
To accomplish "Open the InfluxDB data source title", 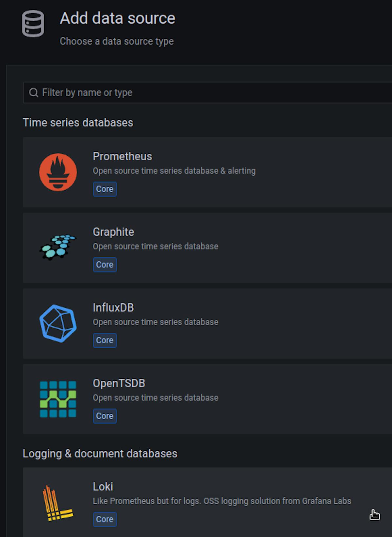I will [113, 307].
